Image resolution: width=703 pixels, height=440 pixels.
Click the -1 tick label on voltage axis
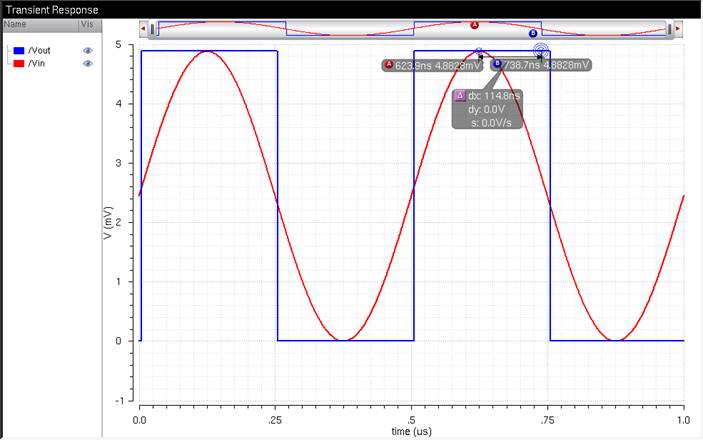point(118,401)
